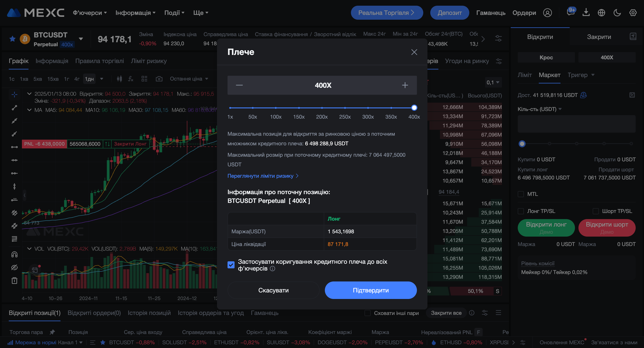Uncheck apply leverage to all futures
The height and width of the screenshot is (348, 644).
(x=231, y=265)
